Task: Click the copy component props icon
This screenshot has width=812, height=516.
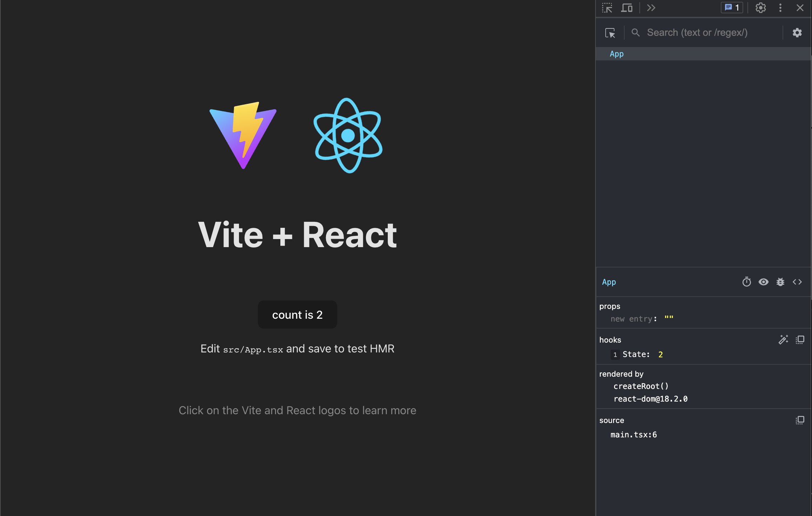Action: pos(801,340)
